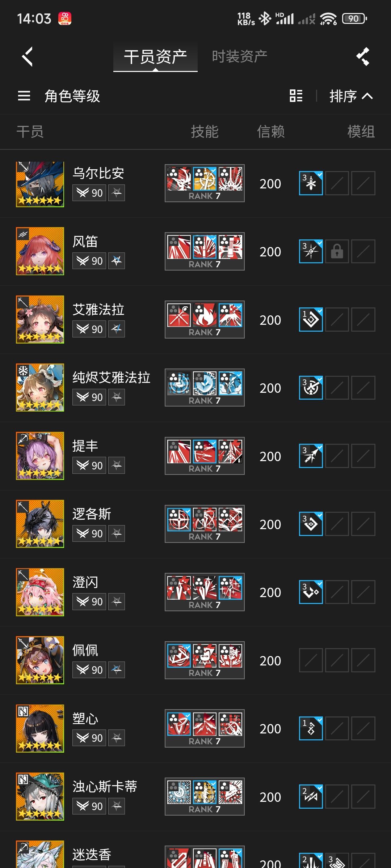Open 逻各斯's skill rank panel
This screenshot has width=391, height=868.
pyautogui.click(x=205, y=524)
